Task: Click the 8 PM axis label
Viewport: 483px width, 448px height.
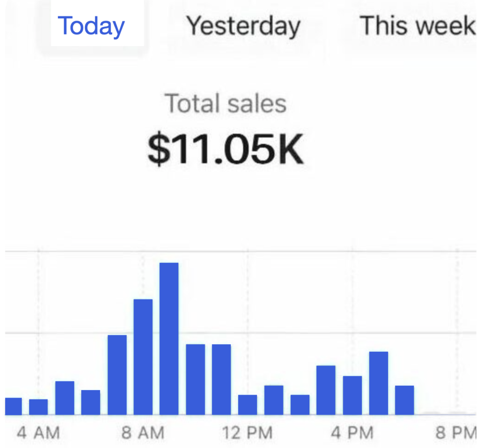Action: point(456,432)
